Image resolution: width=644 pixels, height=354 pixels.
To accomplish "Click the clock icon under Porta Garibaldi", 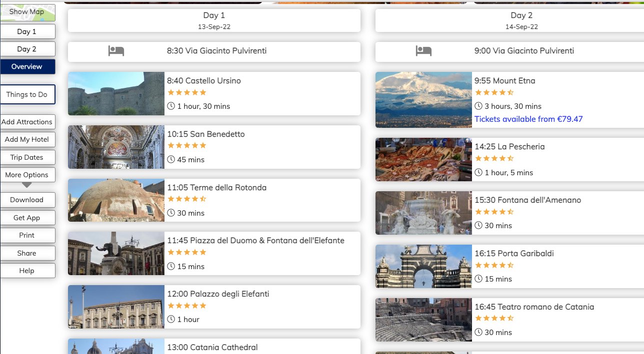I will pos(478,279).
